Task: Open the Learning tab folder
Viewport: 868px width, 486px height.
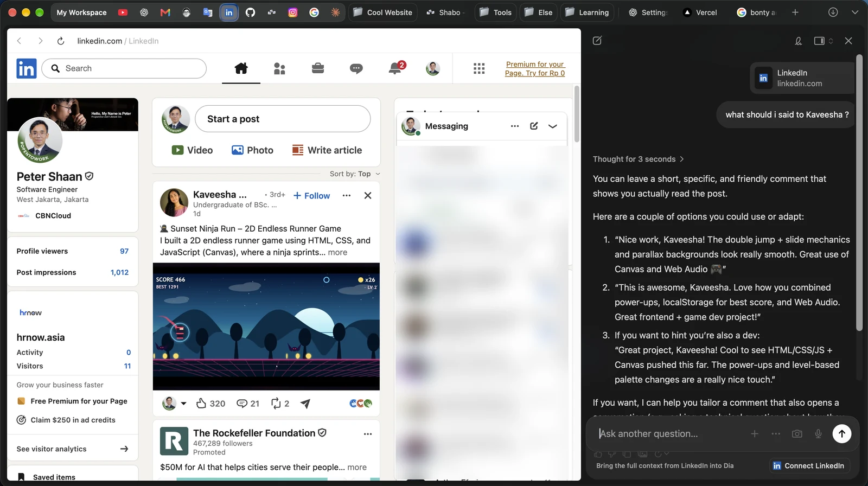Action: [x=587, y=12]
